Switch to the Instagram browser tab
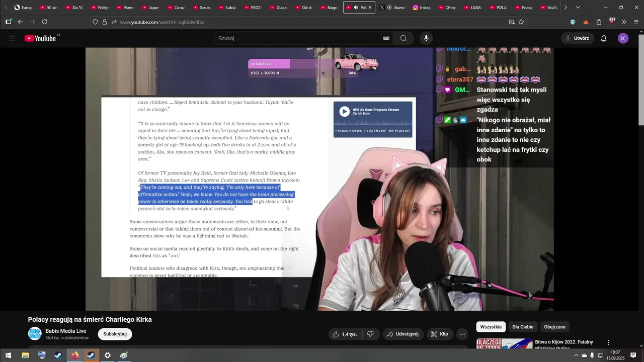This screenshot has width=644, height=362. pos(422,8)
